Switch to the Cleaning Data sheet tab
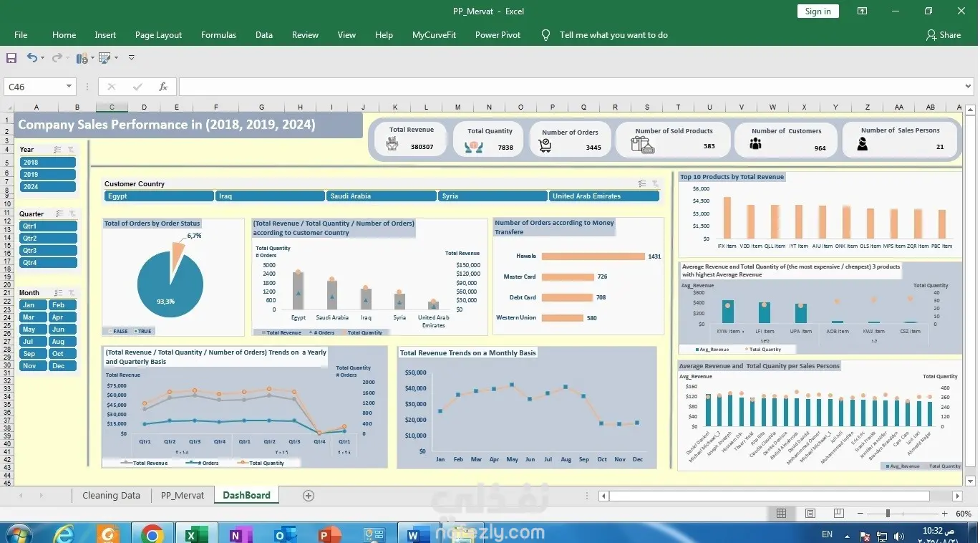980x543 pixels. click(x=111, y=495)
